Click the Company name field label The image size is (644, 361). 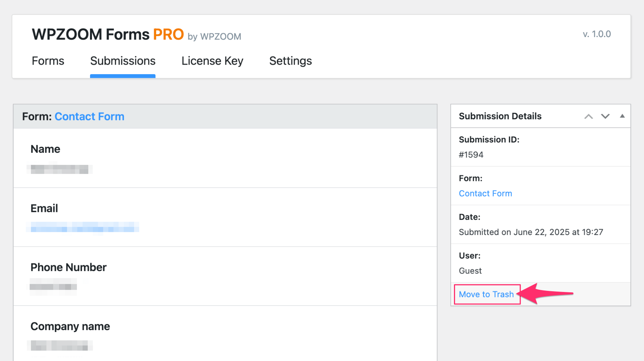70,326
